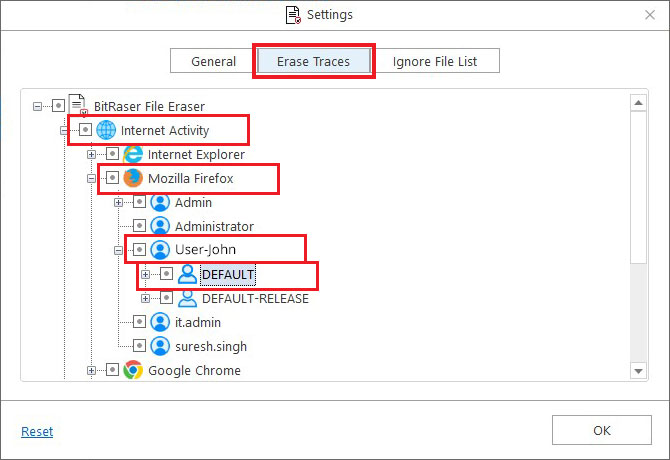This screenshot has height=460, width=670.
Task: Click the Google Chrome icon
Action: [133, 370]
